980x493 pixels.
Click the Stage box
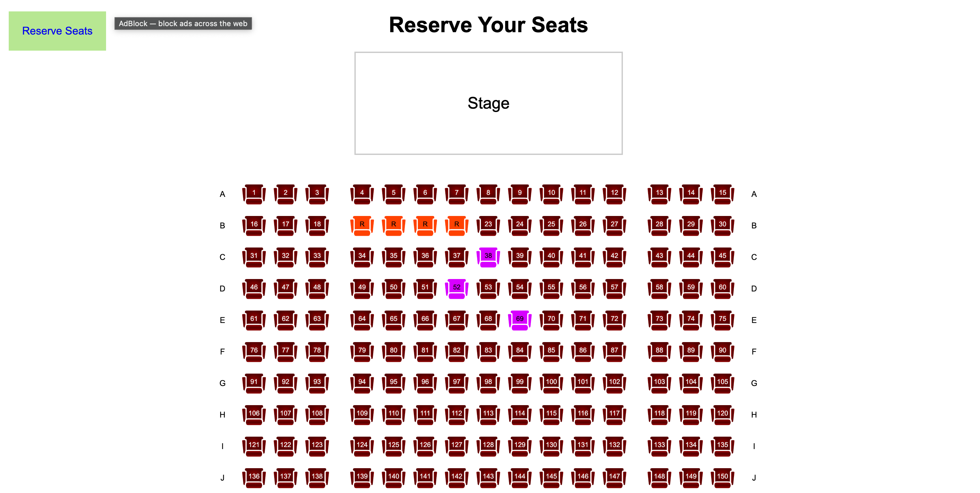[x=488, y=103]
